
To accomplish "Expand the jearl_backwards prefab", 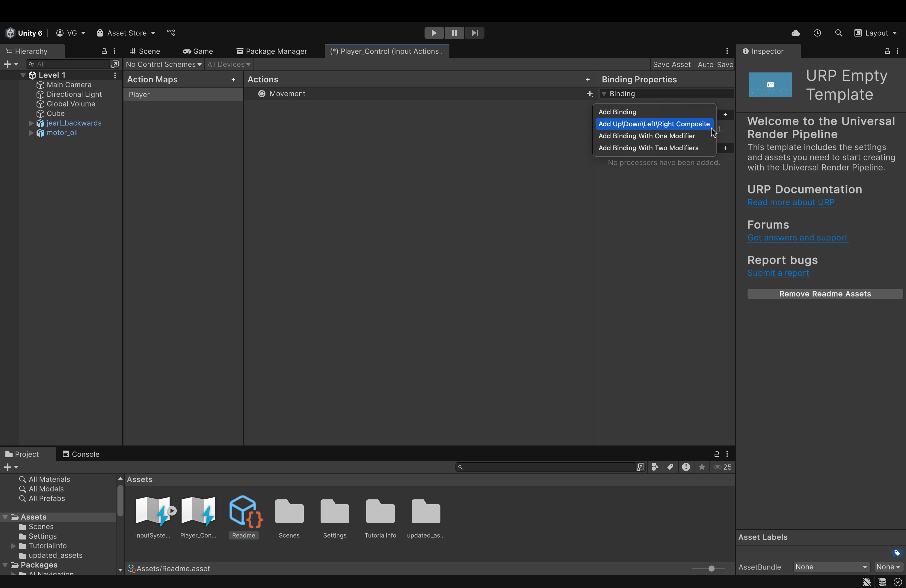I will click(x=31, y=123).
